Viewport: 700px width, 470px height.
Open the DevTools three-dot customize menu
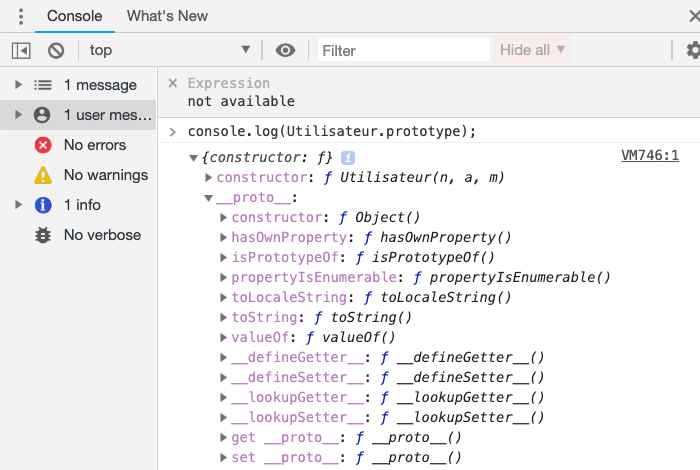pyautogui.click(x=20, y=16)
